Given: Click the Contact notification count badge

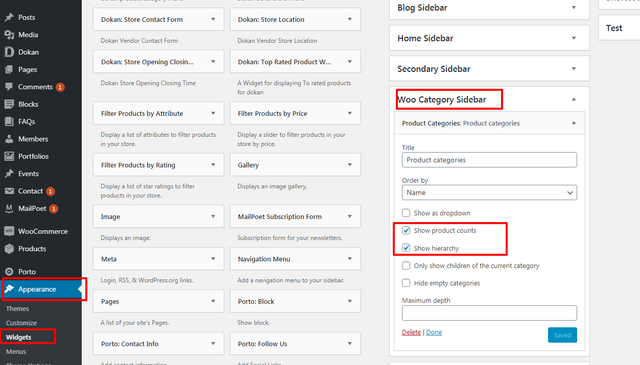Looking at the screenshot, I should coord(50,191).
